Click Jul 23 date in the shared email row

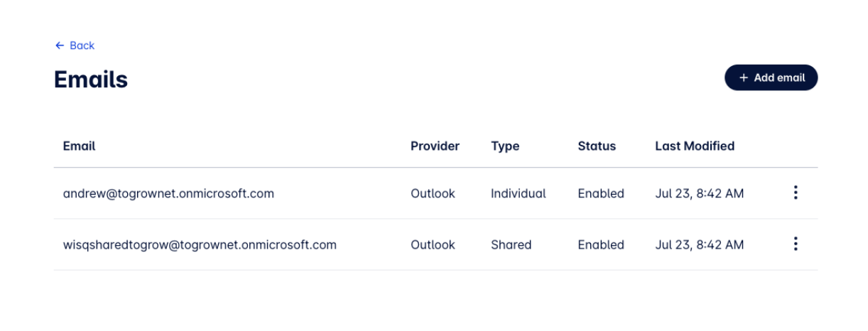click(x=699, y=245)
